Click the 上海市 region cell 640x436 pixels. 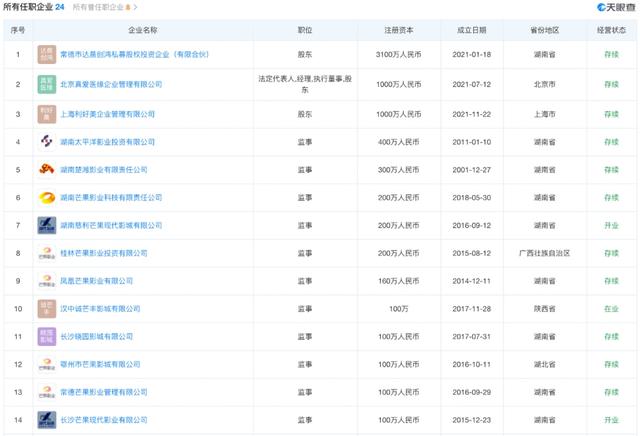pos(544,114)
